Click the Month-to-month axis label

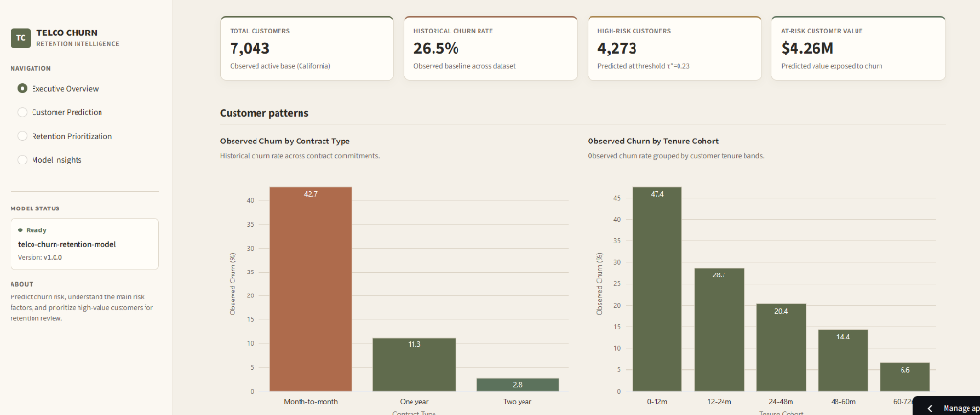click(311, 402)
